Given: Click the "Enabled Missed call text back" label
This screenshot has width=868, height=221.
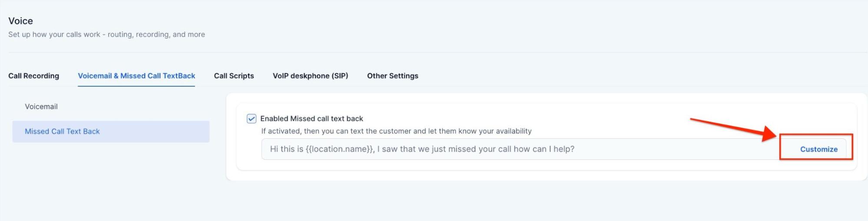Looking at the screenshot, I should point(311,119).
